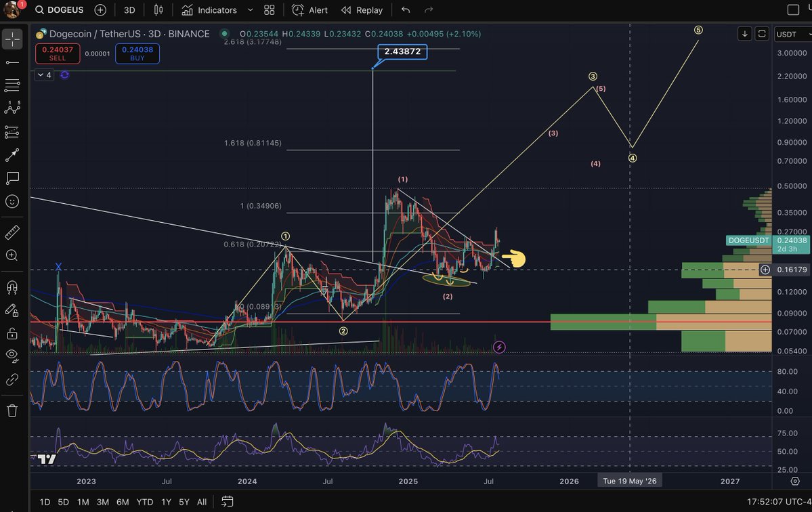Change the 3D timeframe interval
Image resolution: width=812 pixels, height=512 pixels.
129,10
